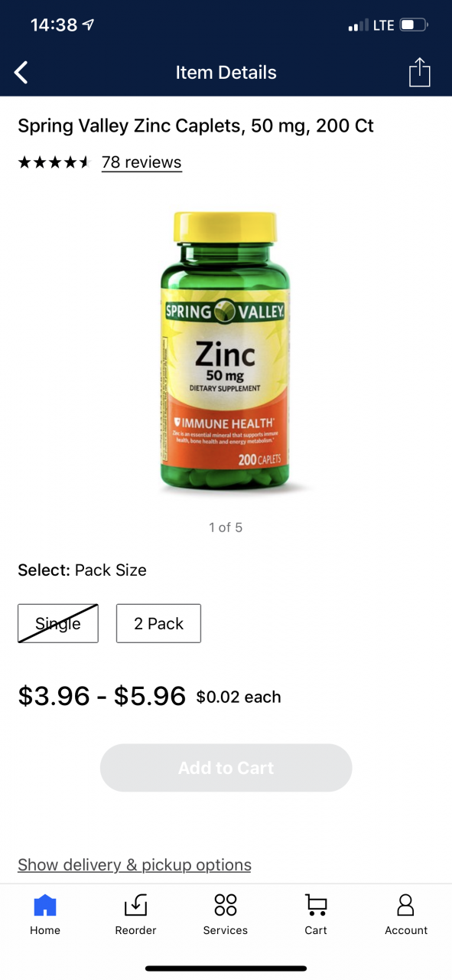Show delivery & pickup options
The width and height of the screenshot is (452, 980).
click(x=135, y=864)
